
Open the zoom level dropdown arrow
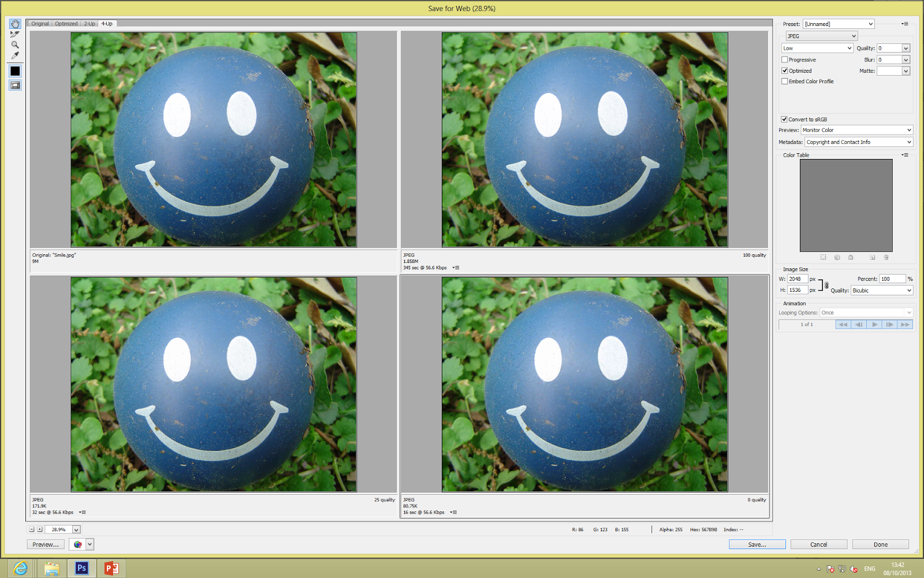76,529
